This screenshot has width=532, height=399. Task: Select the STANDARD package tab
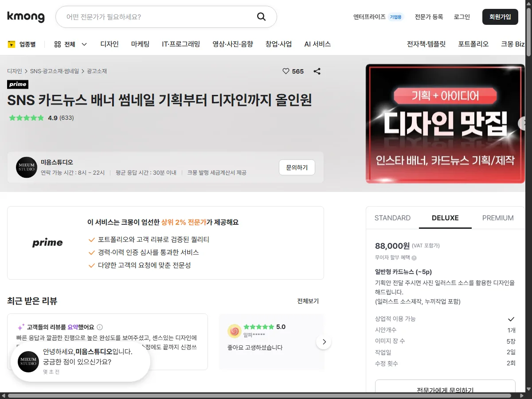pos(392,218)
